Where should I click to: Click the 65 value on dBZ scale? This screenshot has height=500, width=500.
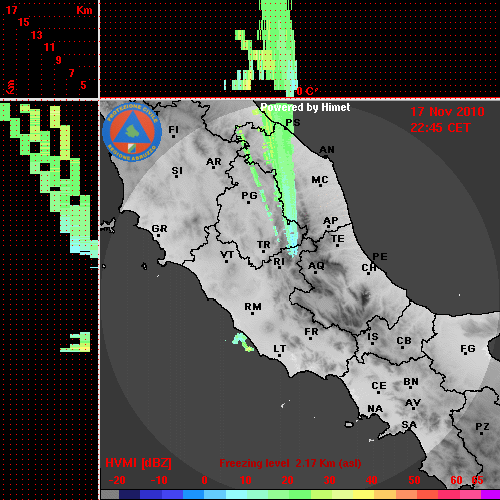click(x=477, y=480)
